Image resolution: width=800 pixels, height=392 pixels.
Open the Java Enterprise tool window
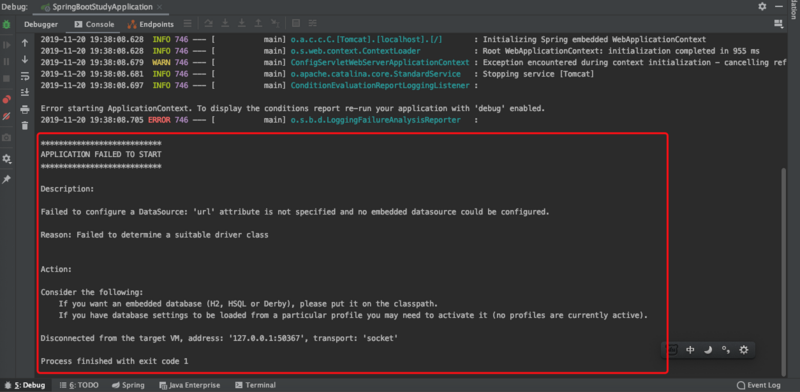pyautogui.click(x=189, y=385)
